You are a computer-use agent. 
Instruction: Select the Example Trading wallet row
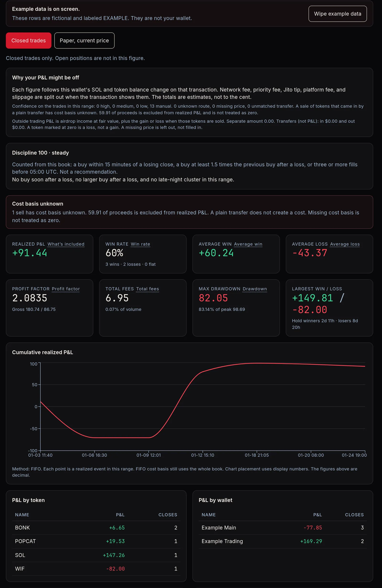pyautogui.click(x=282, y=541)
